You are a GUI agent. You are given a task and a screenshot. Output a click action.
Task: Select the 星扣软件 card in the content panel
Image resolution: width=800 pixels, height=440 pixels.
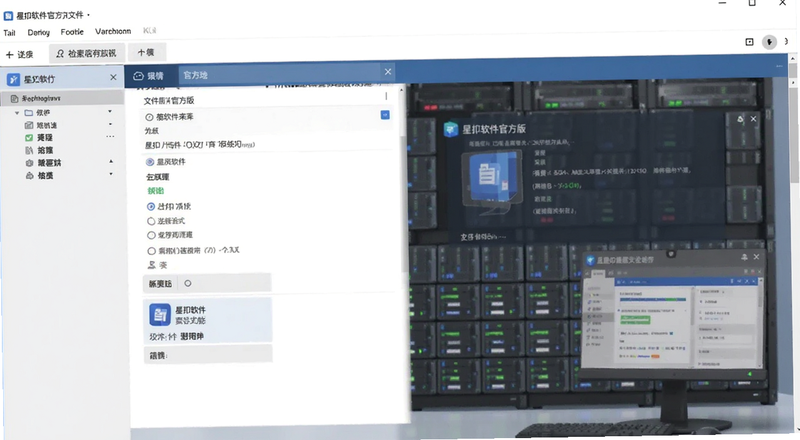point(208,320)
